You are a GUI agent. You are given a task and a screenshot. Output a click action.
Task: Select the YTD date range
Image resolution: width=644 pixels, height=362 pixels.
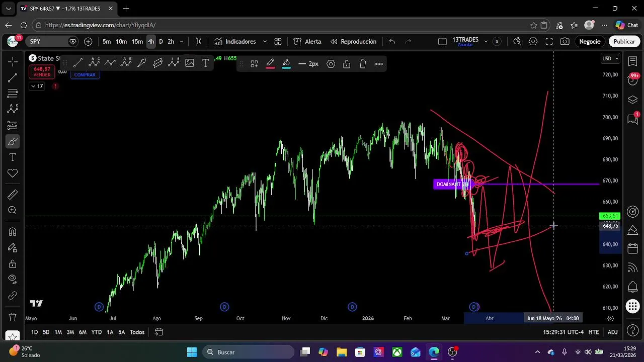coord(96,332)
